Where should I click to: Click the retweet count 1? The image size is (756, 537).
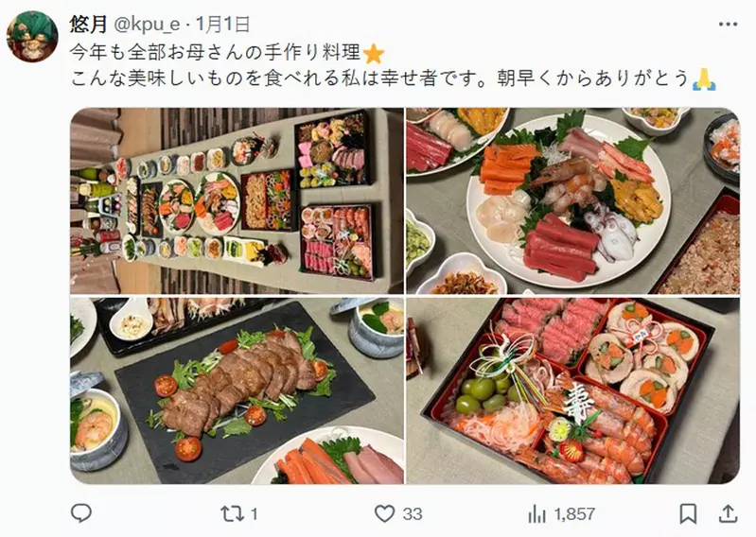pyautogui.click(x=255, y=514)
